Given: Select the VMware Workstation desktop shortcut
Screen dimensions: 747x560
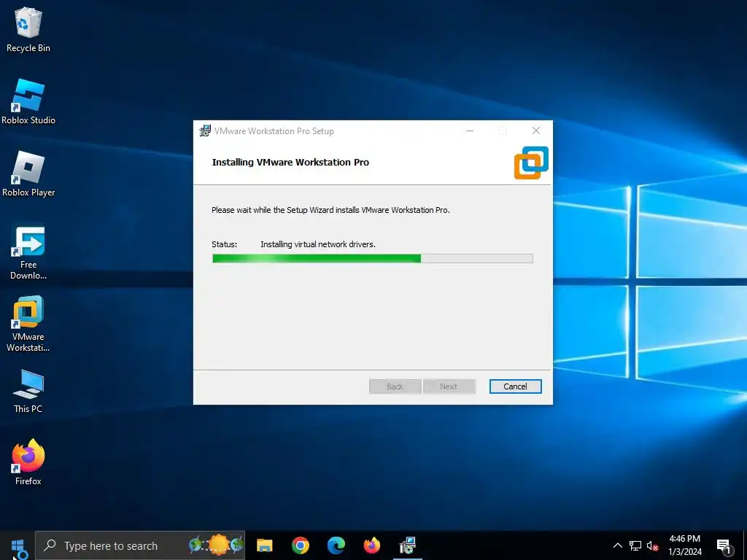Looking at the screenshot, I should click(x=28, y=324).
